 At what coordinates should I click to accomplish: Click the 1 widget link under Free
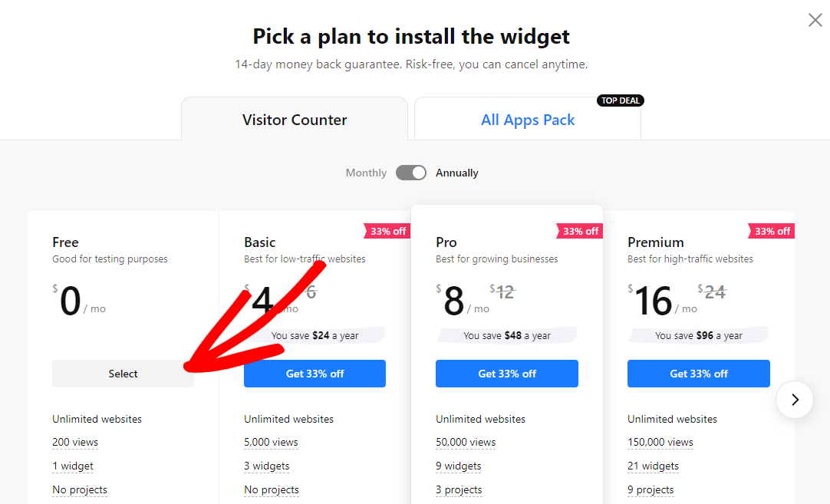click(72, 466)
